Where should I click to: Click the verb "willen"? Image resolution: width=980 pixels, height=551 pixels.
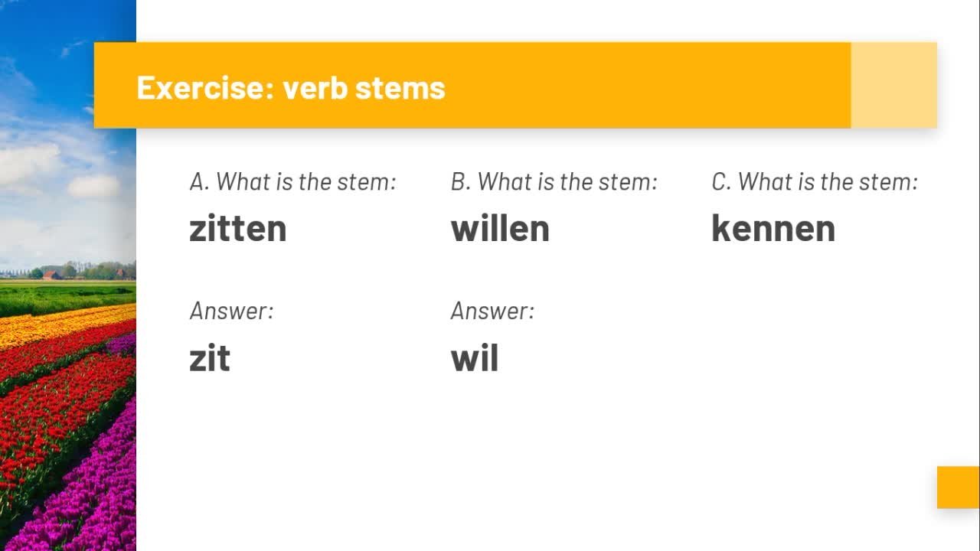pyautogui.click(x=500, y=228)
